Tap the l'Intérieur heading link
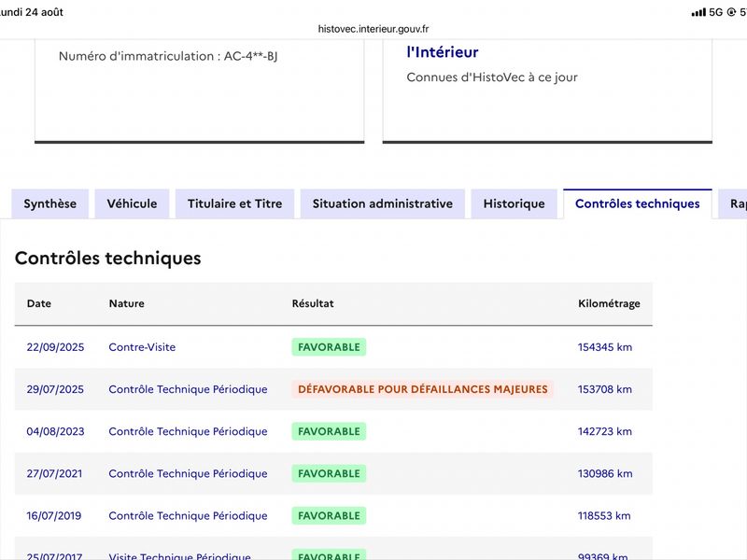This screenshot has width=747, height=560. pyautogui.click(x=442, y=52)
